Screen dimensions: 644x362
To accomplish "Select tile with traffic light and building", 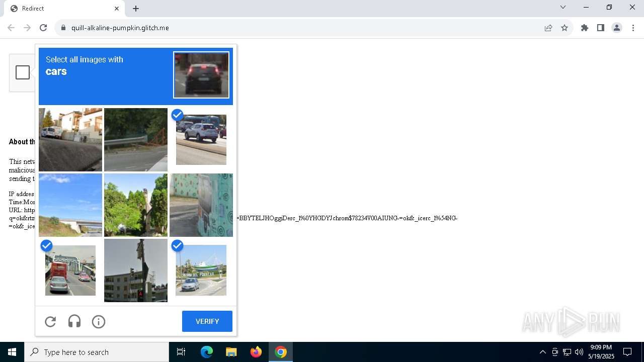I will [x=136, y=270].
